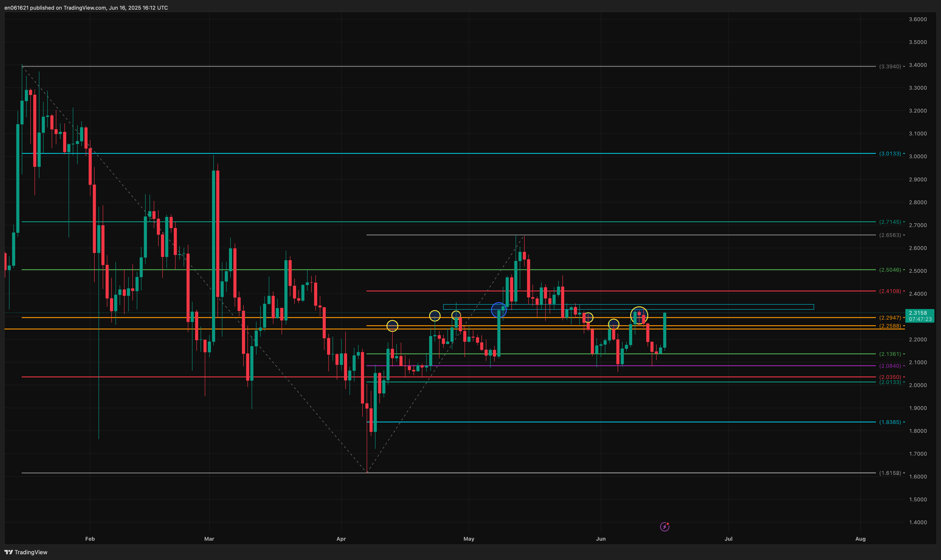Click the (2.0133) level label

pos(890,382)
